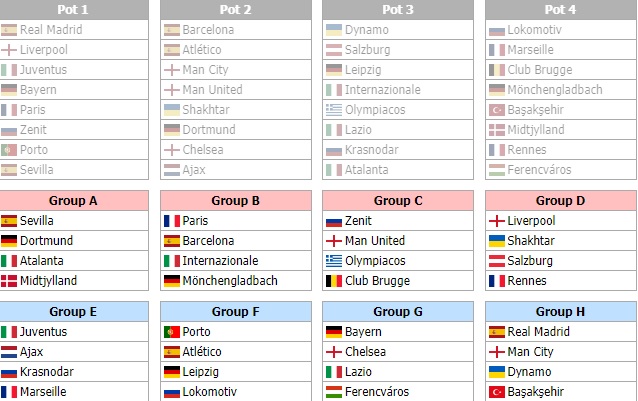Click the Hungarian flag beside Ferencváros in Group G
638x401 pixels.
click(x=334, y=392)
